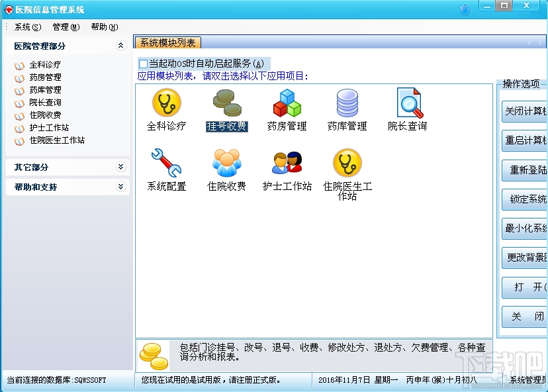The image size is (548, 392).
Task: Open the 护士工作站 two-person icon
Action: pyautogui.click(x=287, y=163)
